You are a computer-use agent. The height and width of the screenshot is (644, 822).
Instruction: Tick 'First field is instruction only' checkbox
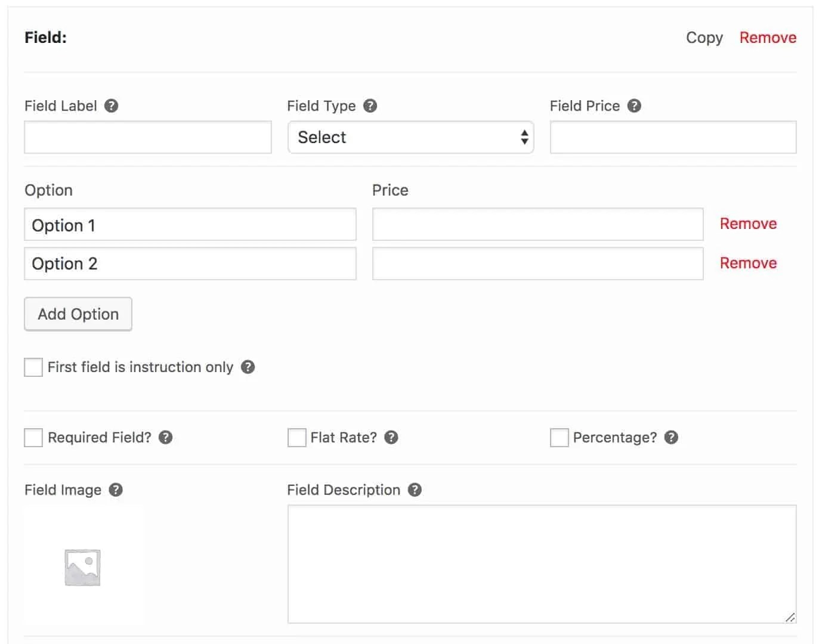(x=33, y=367)
